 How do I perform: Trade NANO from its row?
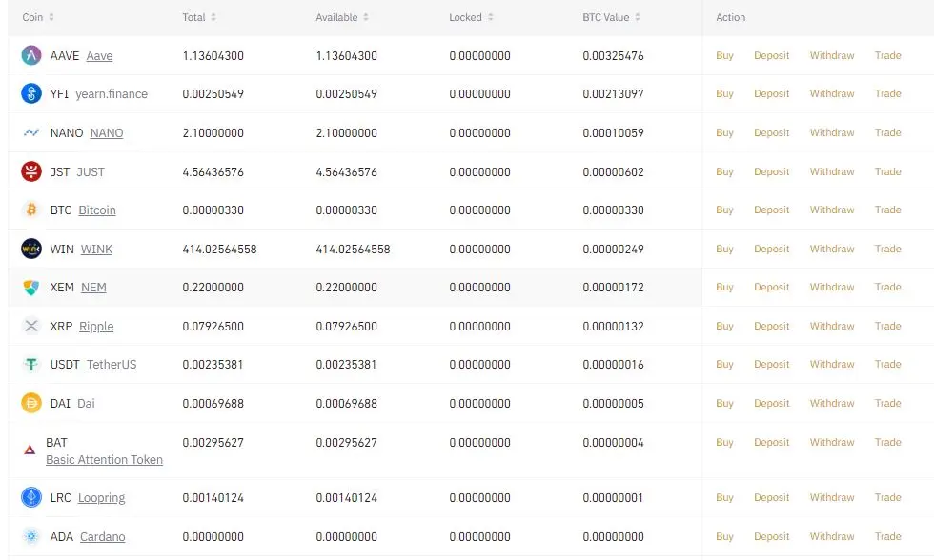(887, 132)
